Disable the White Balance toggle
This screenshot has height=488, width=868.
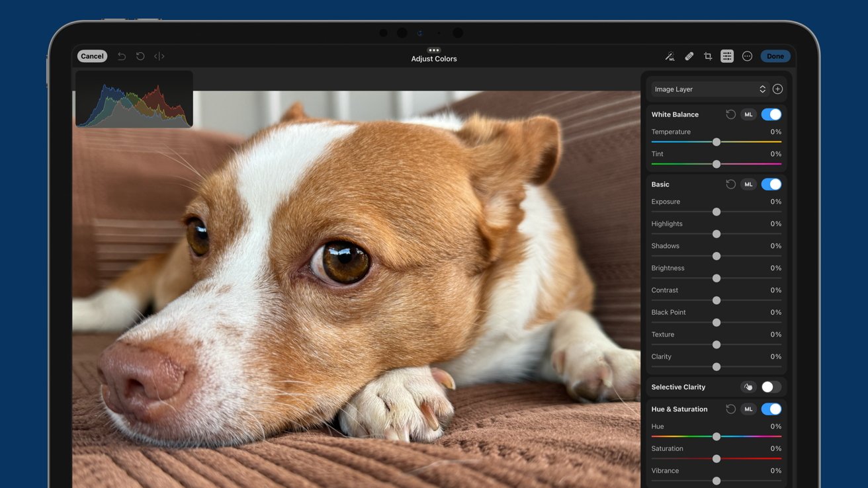(771, 114)
